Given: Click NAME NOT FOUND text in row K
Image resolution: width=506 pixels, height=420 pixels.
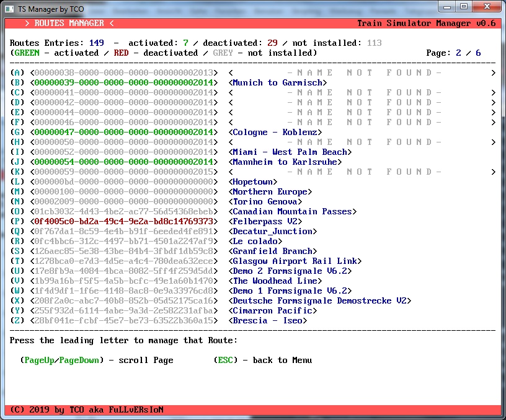Looking at the screenshot, I should coord(365,172).
